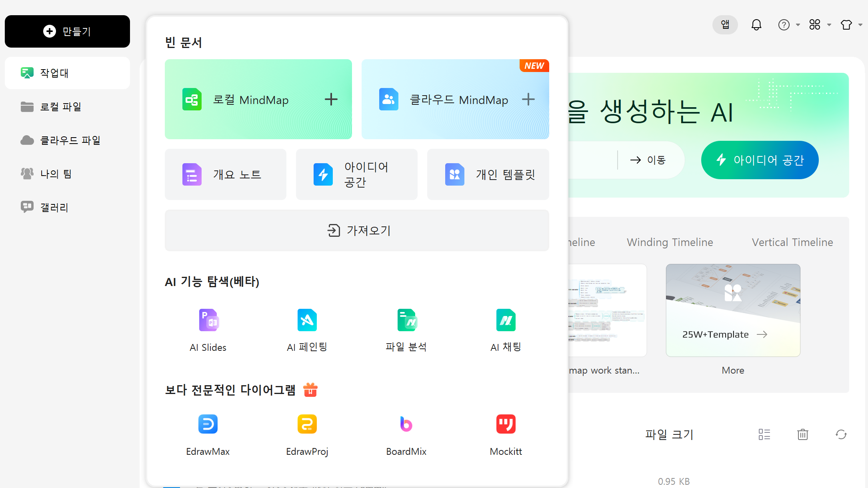Create a 로컬 MindMap document
The image size is (868, 488).
[x=258, y=99]
